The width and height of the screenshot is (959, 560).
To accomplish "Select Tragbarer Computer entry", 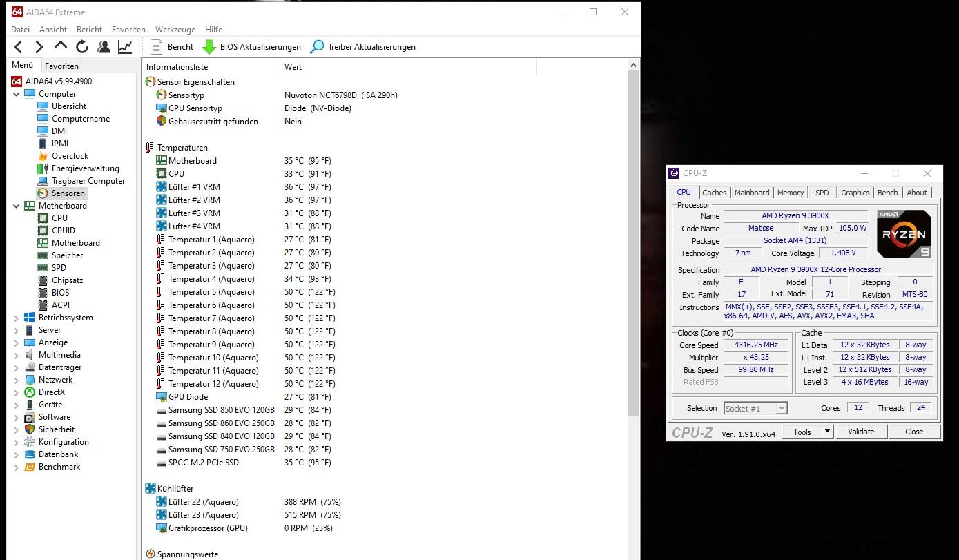I will click(81, 181).
